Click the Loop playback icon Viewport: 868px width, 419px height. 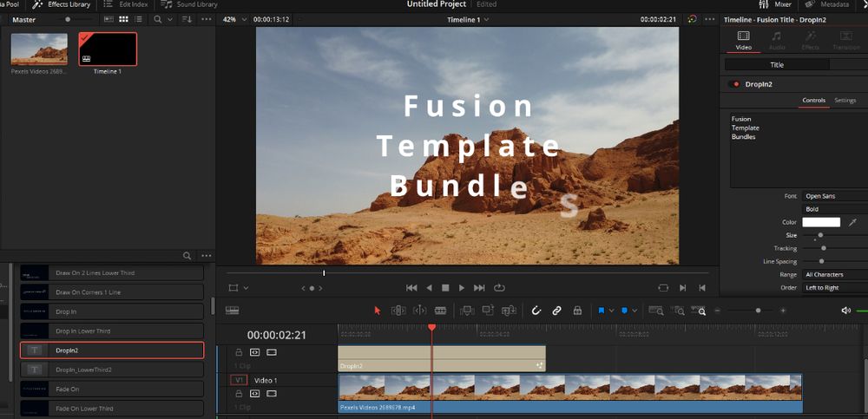tap(499, 287)
